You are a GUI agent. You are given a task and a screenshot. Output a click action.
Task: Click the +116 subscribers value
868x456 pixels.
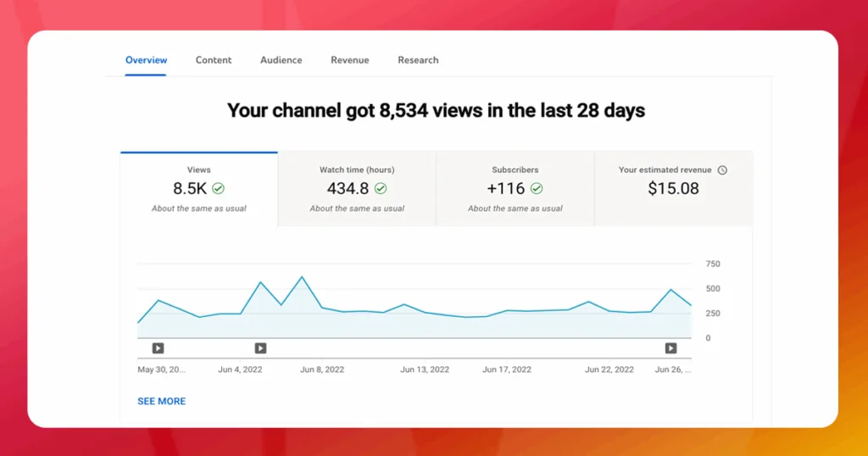pos(506,189)
